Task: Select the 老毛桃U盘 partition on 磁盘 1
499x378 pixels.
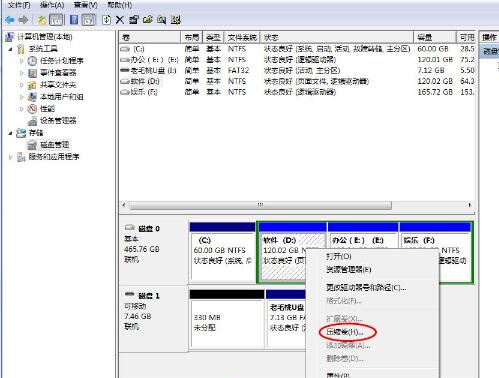Action: [286, 318]
